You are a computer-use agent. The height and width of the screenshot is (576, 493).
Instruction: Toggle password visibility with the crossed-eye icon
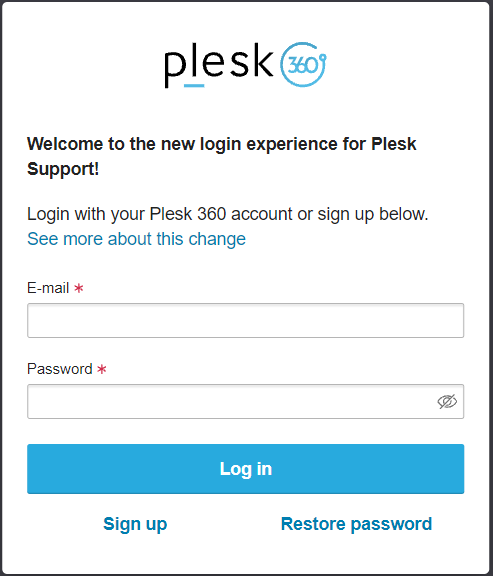point(447,402)
